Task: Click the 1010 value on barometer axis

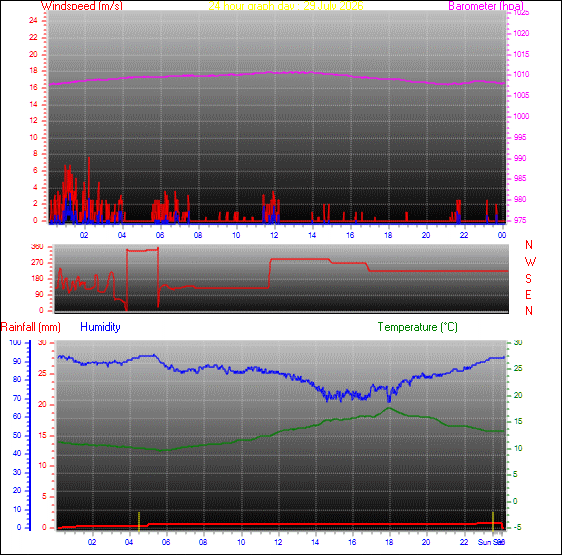Action: (x=521, y=75)
